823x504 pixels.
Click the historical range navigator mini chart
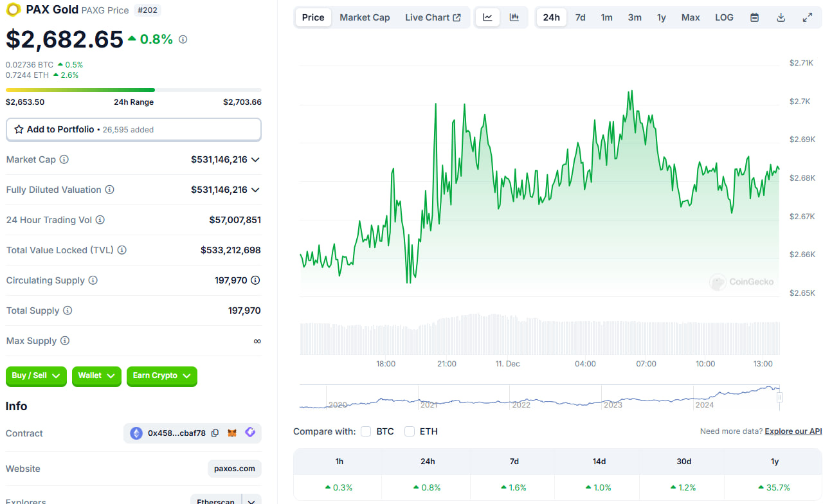point(539,397)
